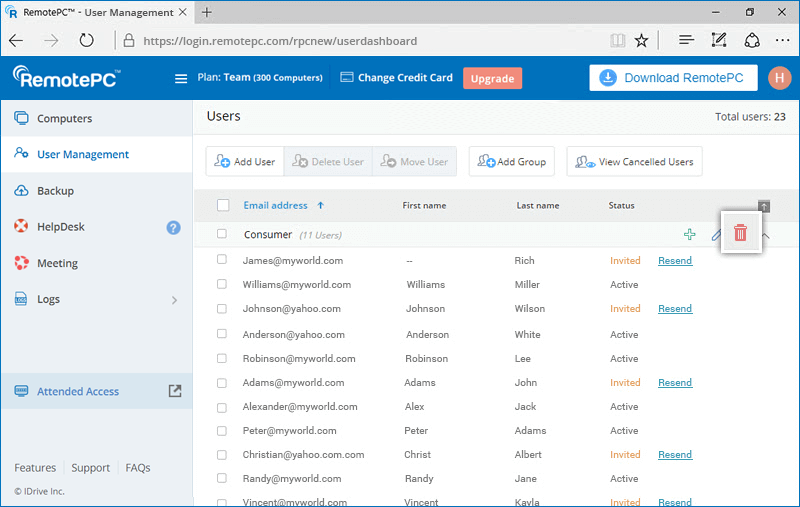Click the red delete group trash icon
The width and height of the screenshot is (800, 507).
740,233
